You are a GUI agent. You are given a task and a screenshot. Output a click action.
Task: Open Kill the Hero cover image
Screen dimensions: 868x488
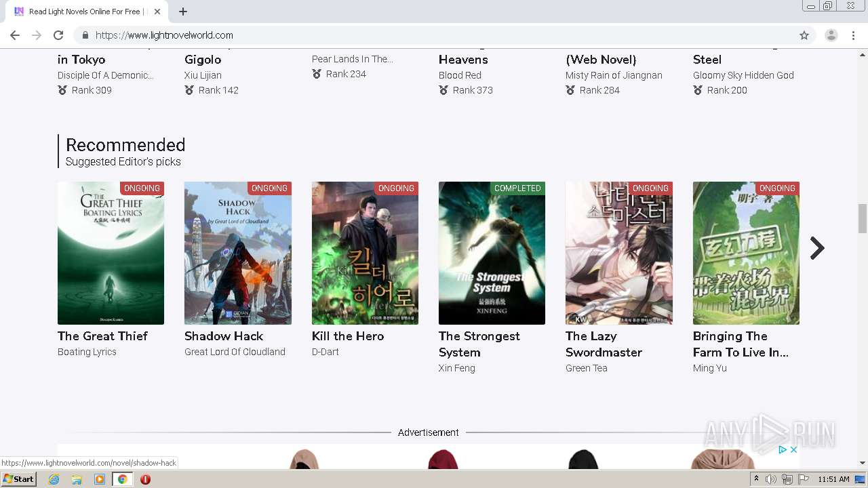[365, 253]
